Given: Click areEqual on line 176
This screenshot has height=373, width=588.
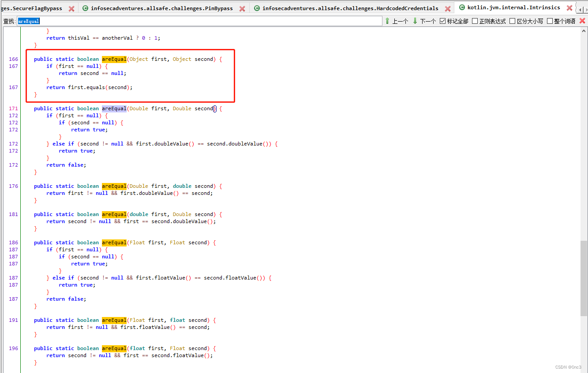Looking at the screenshot, I should click(114, 186).
